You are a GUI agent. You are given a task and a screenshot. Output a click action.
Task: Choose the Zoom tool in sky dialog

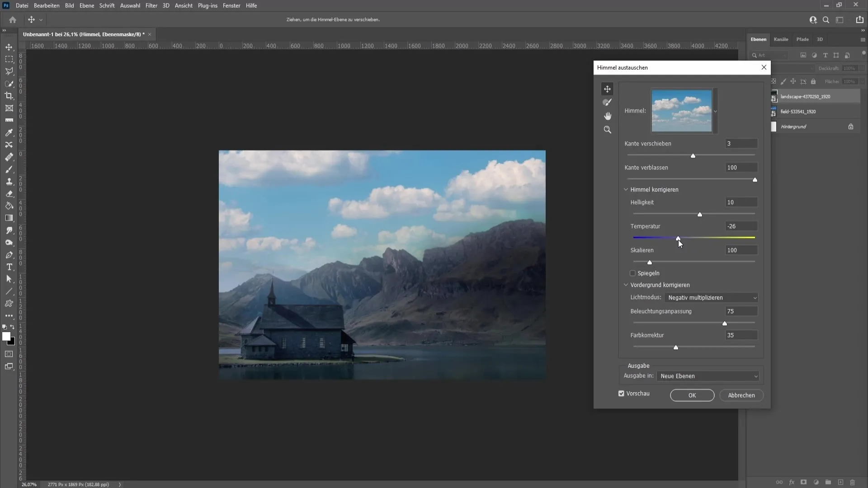point(607,130)
